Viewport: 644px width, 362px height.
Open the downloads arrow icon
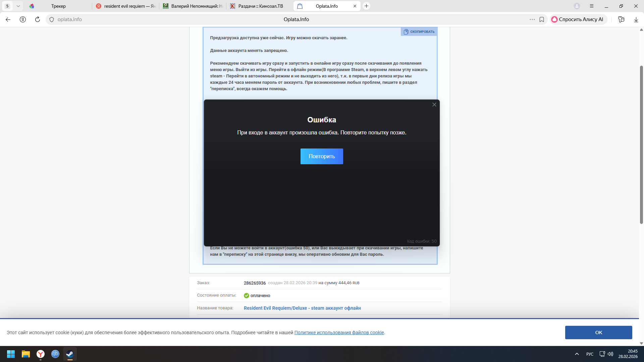click(x=636, y=19)
